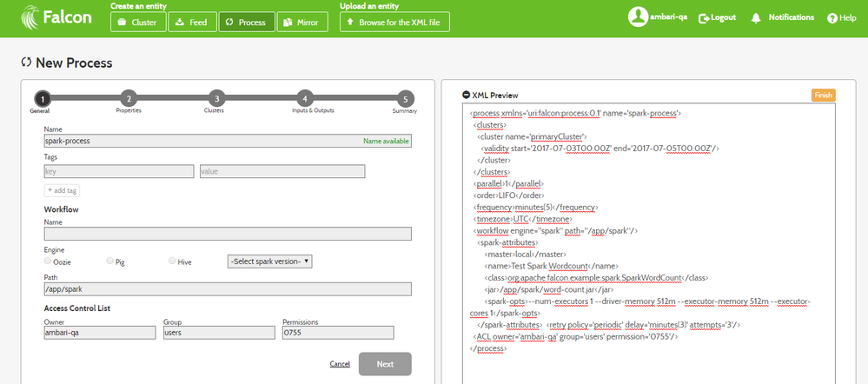Click the XML jar word-count.jar line
This screenshot has width=868, height=384.
(549, 288)
